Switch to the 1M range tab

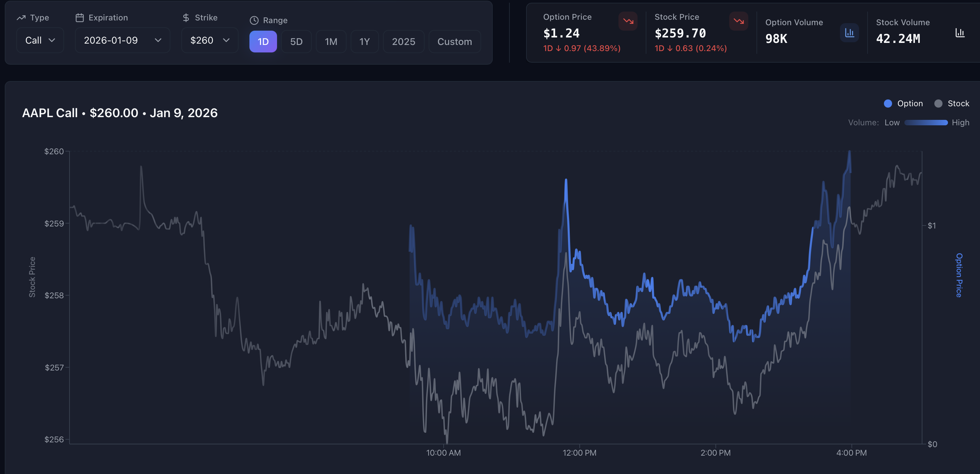pyautogui.click(x=331, y=42)
